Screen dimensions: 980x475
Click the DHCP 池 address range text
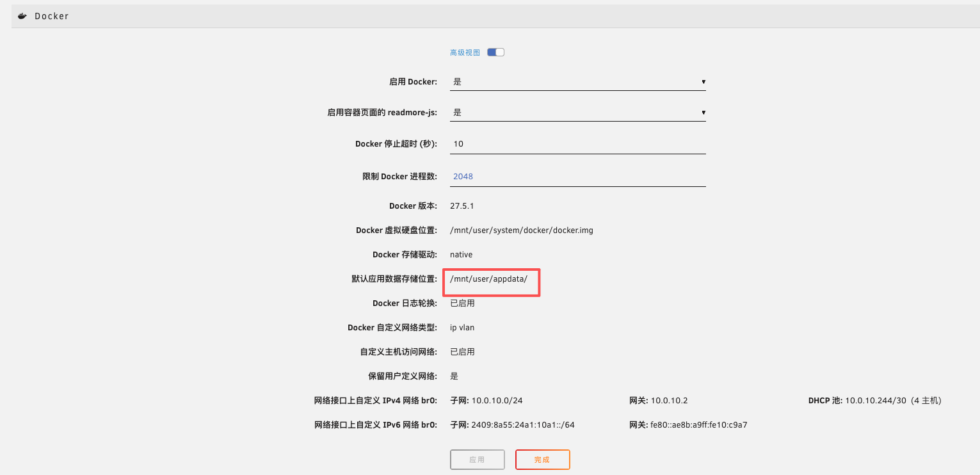click(x=892, y=401)
